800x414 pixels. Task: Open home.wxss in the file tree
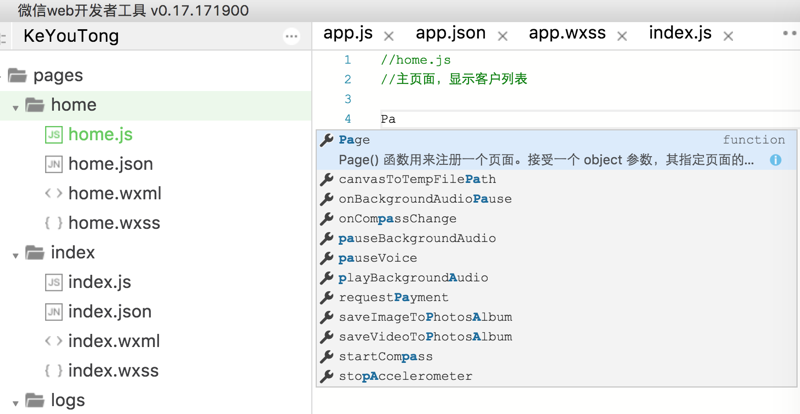coord(114,223)
